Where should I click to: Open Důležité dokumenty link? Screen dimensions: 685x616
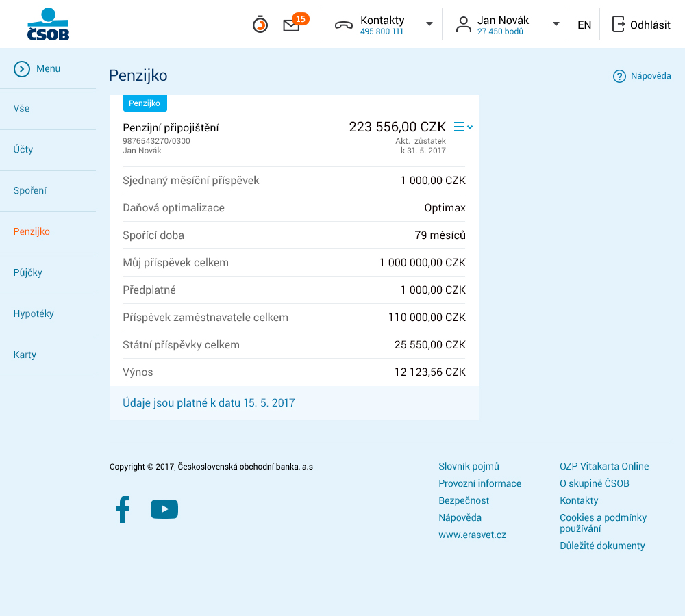(602, 546)
